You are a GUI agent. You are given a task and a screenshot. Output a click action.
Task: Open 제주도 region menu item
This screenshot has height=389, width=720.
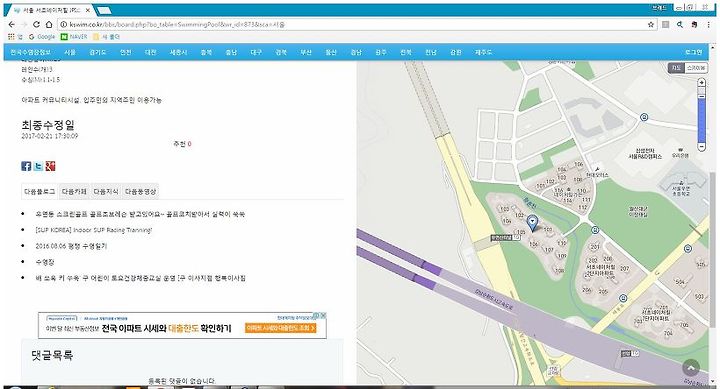[484, 52]
